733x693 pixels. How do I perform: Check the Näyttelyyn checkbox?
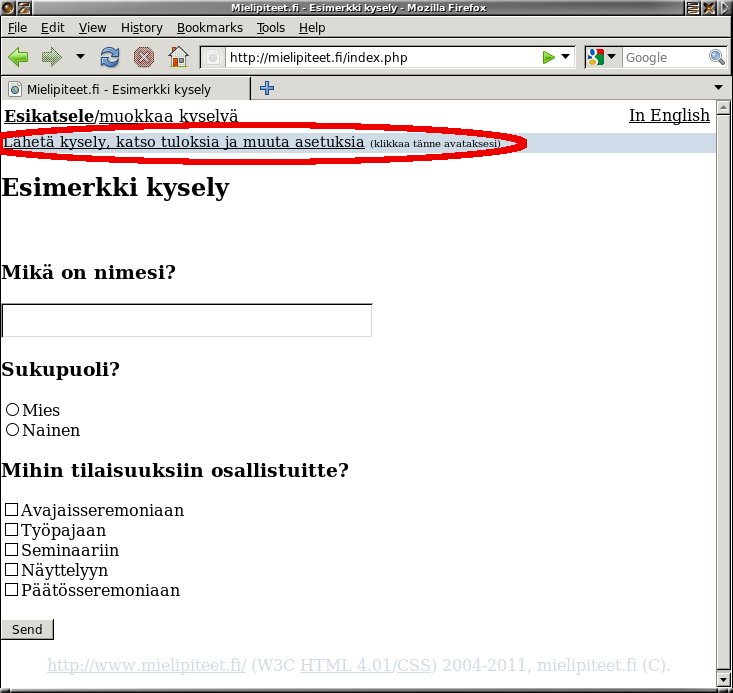(x=11, y=570)
